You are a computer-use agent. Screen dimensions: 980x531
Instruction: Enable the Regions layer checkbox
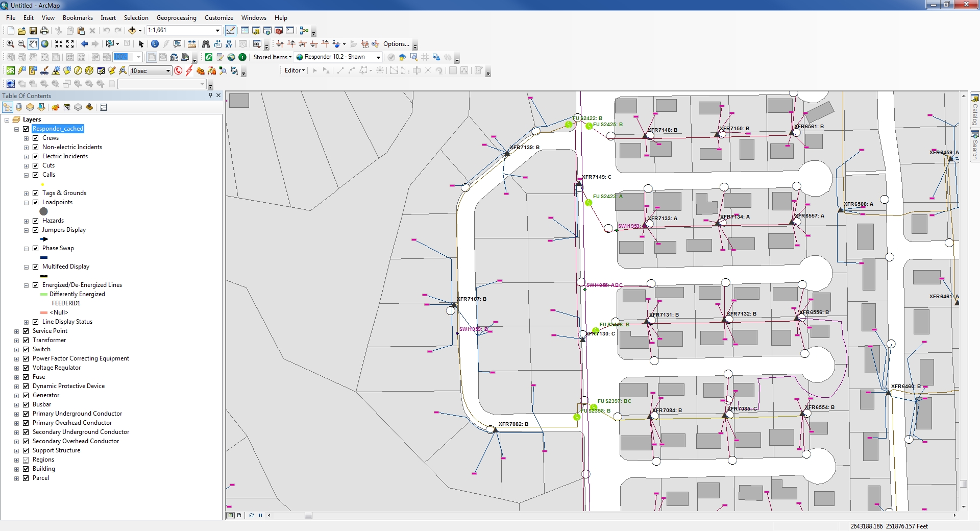(x=26, y=460)
